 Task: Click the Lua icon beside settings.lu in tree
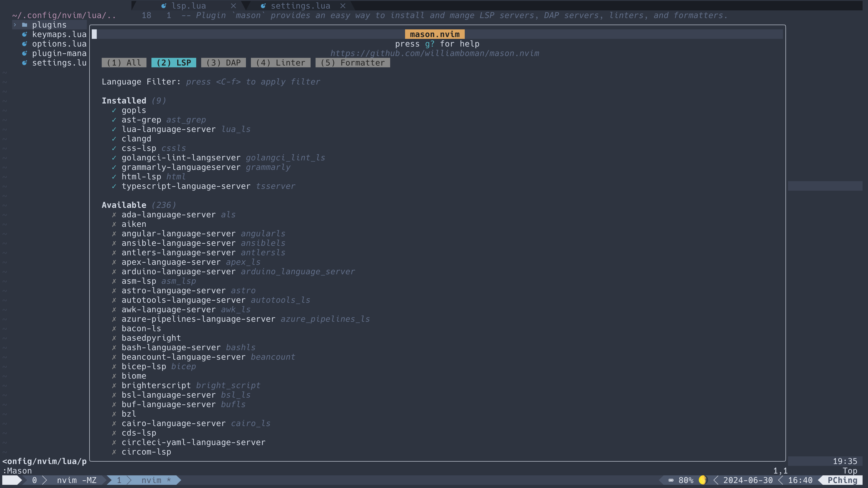(x=25, y=63)
